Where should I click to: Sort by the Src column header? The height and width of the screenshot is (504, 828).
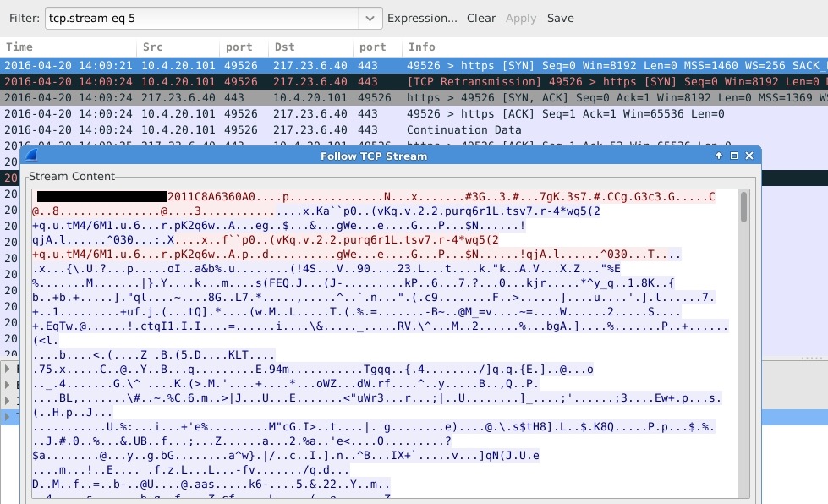(x=152, y=47)
